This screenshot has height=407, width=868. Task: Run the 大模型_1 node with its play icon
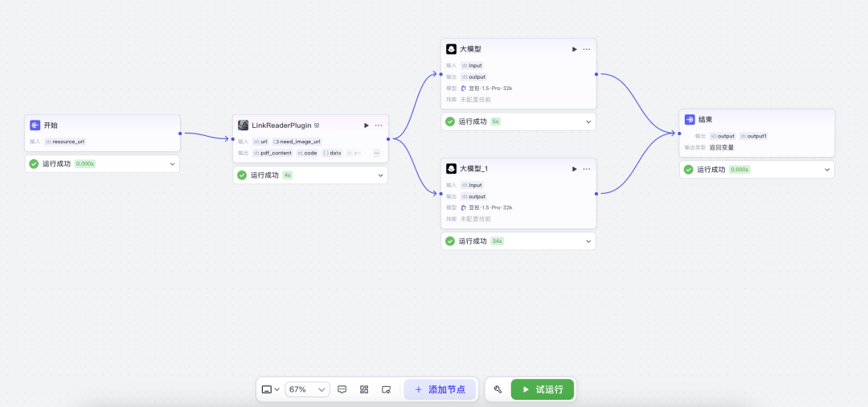point(574,169)
